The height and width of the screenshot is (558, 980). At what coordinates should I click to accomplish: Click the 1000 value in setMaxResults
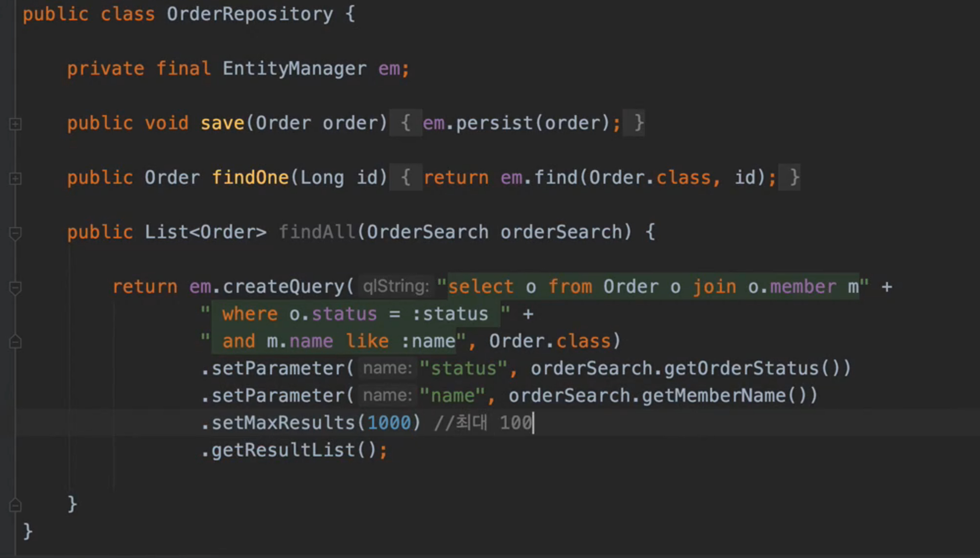pyautogui.click(x=389, y=423)
